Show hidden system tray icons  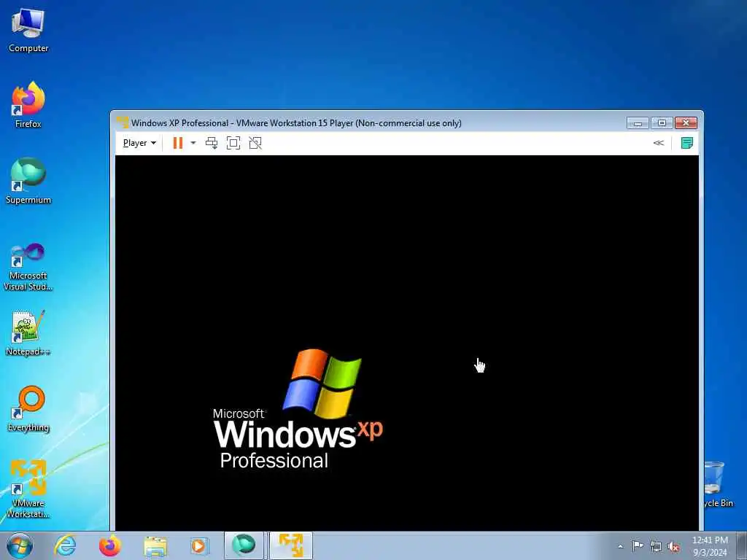(x=620, y=546)
